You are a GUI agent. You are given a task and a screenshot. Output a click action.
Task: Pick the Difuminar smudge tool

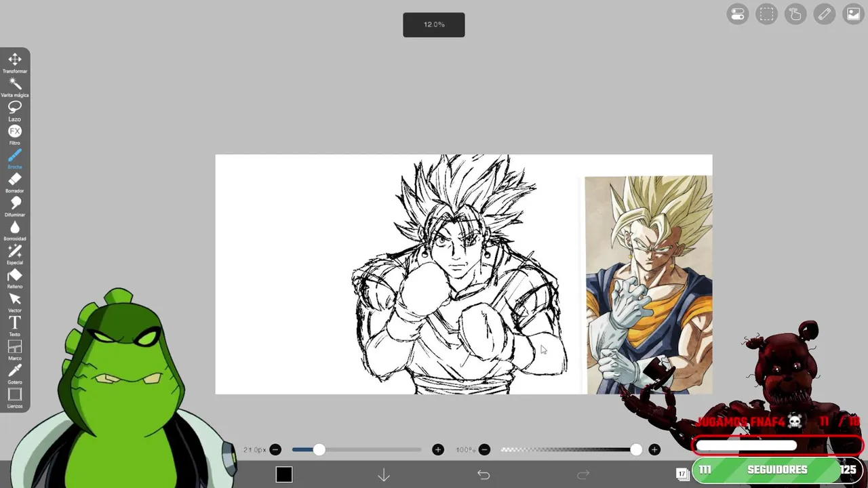click(15, 206)
